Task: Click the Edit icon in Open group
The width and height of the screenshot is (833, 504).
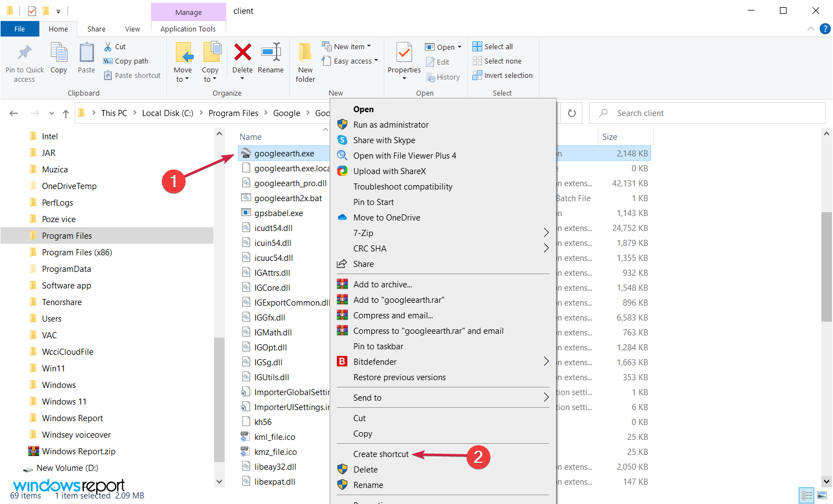Action: (430, 62)
